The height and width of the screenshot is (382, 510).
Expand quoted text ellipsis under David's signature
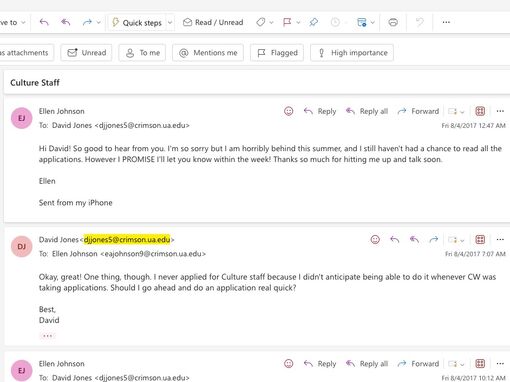(47, 336)
